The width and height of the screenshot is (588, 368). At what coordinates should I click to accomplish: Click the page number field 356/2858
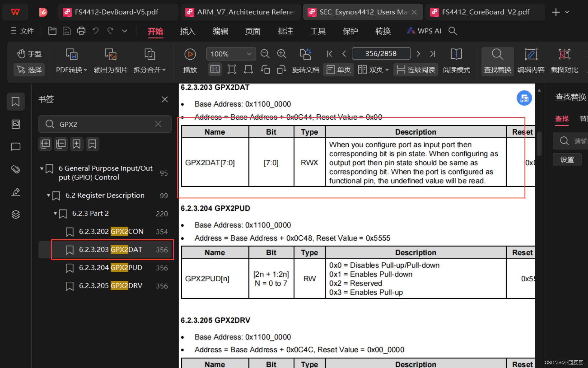click(x=381, y=54)
